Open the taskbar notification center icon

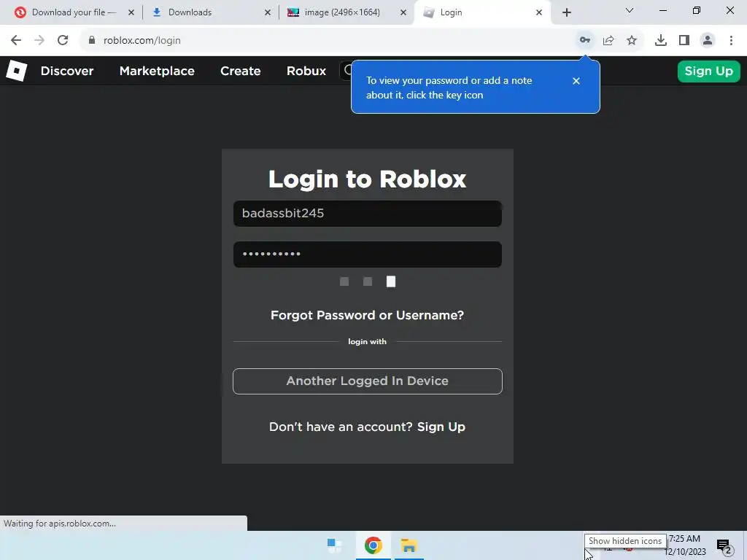724,546
